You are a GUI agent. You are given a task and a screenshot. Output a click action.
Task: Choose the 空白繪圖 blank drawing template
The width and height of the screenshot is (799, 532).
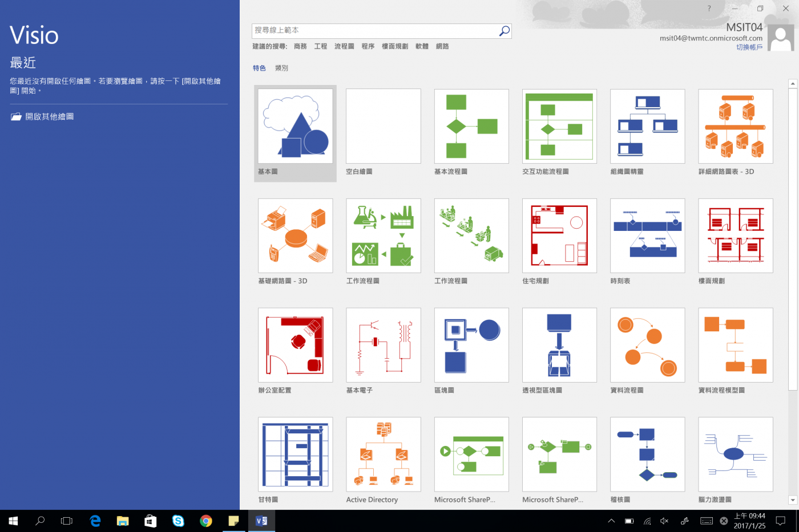click(384, 126)
